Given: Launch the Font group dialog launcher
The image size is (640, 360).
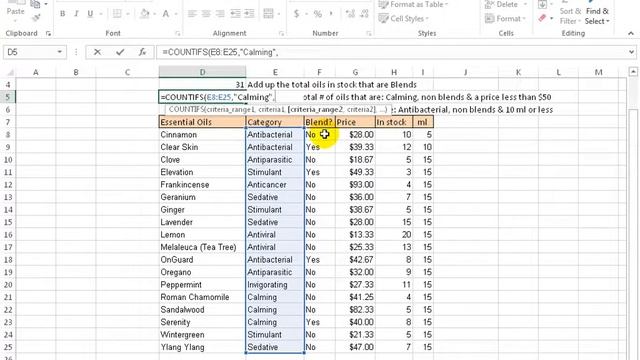Looking at the screenshot, I should coord(178,33).
